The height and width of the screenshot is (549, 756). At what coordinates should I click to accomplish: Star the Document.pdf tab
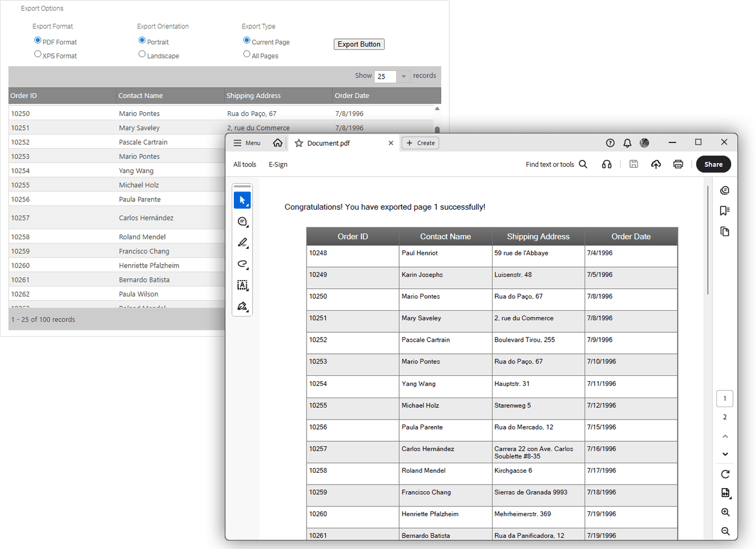(x=299, y=143)
